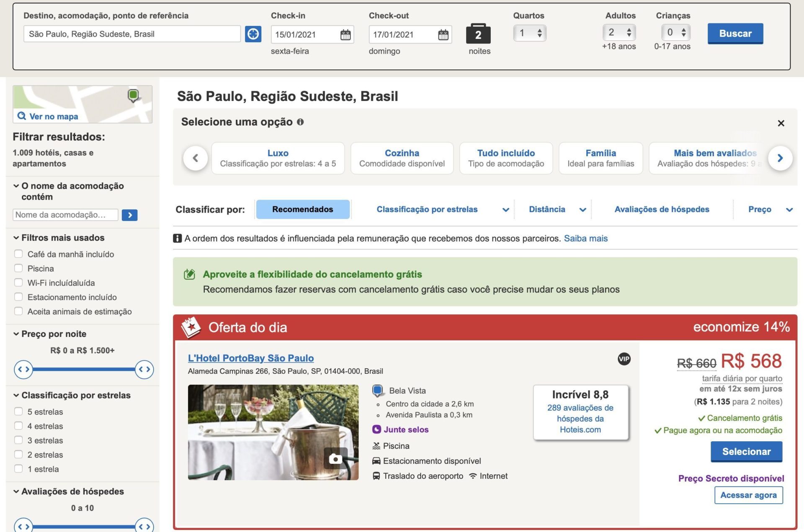
Task: Open 289 avaliações de hóspedes link
Action: tap(580, 419)
